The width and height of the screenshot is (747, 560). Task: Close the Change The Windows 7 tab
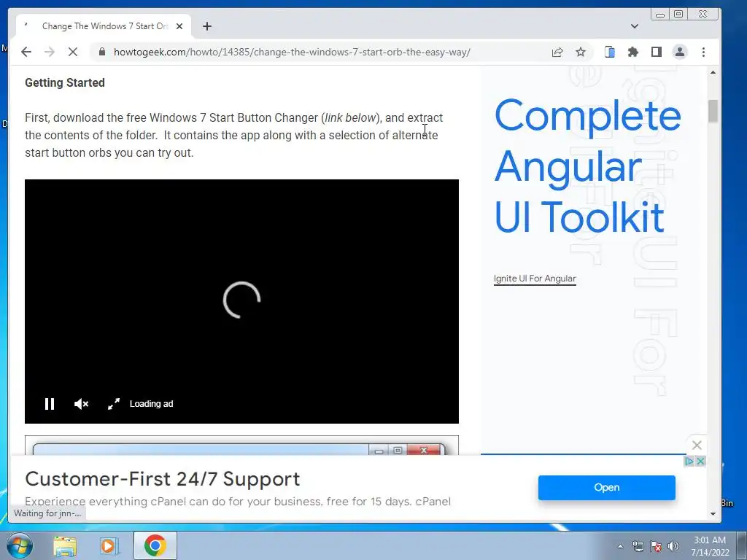pos(179,26)
